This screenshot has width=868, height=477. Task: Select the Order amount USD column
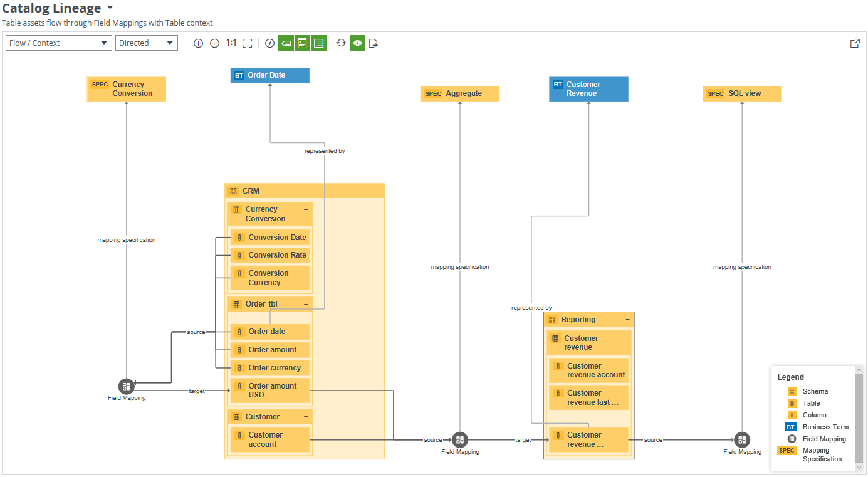(270, 391)
